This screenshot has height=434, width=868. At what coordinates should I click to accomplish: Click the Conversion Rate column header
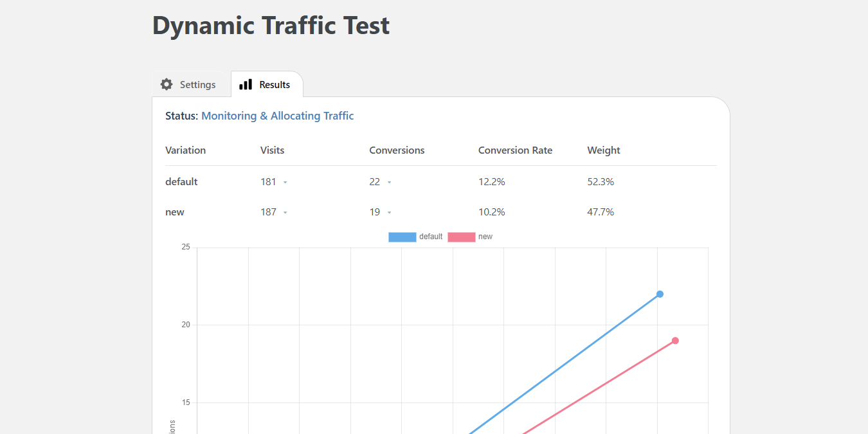pyautogui.click(x=515, y=150)
